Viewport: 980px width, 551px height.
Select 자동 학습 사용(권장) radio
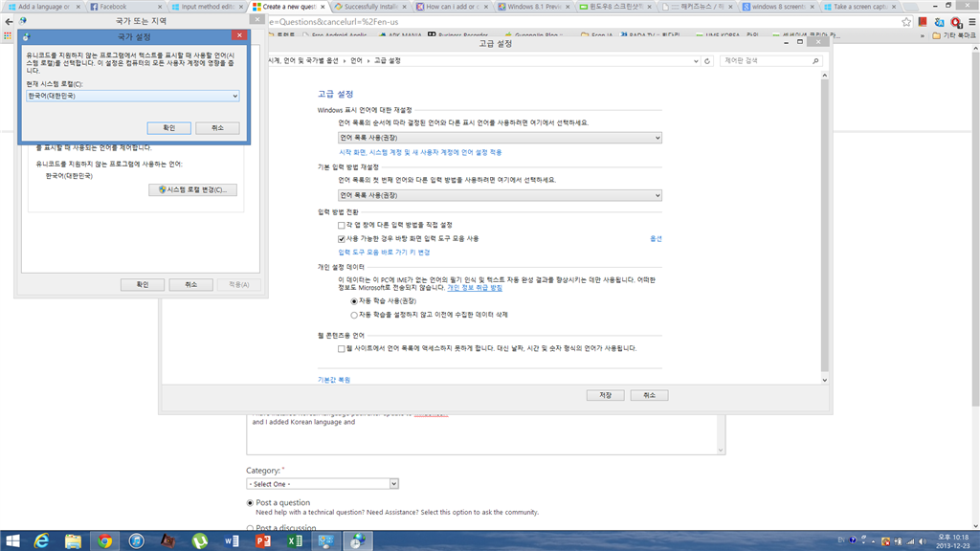click(x=354, y=301)
